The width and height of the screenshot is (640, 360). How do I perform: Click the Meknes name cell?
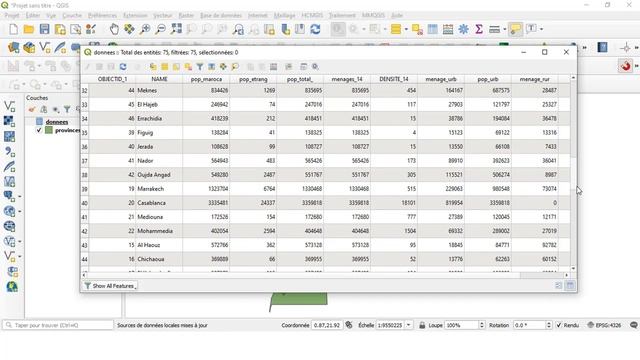[x=159, y=90]
